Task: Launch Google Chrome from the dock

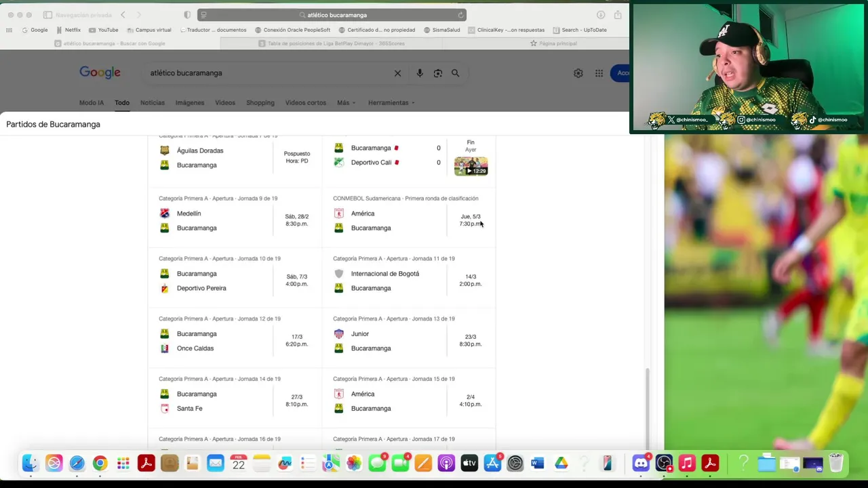Action: tap(100, 464)
